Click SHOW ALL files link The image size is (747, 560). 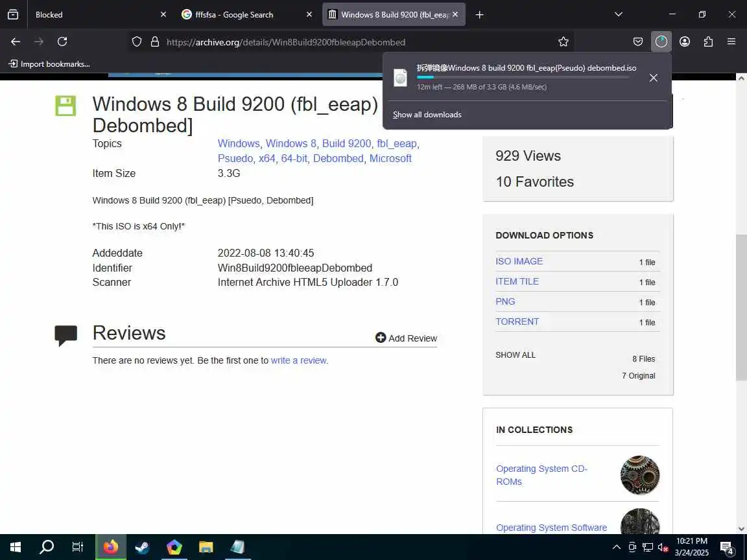tap(516, 355)
